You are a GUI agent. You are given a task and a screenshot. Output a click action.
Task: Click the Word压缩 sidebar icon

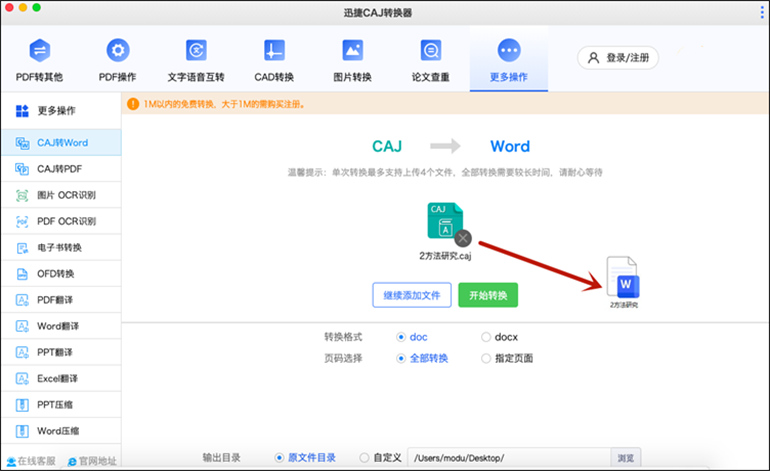(x=22, y=431)
